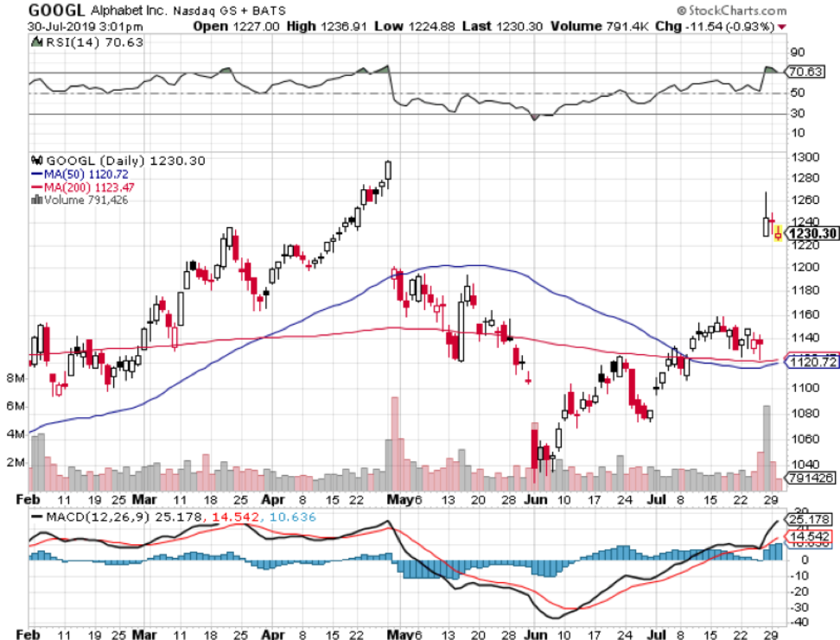Click the Chg -11.54 (-0.93%) value
This screenshot has width=840, height=640.
tap(716, 26)
